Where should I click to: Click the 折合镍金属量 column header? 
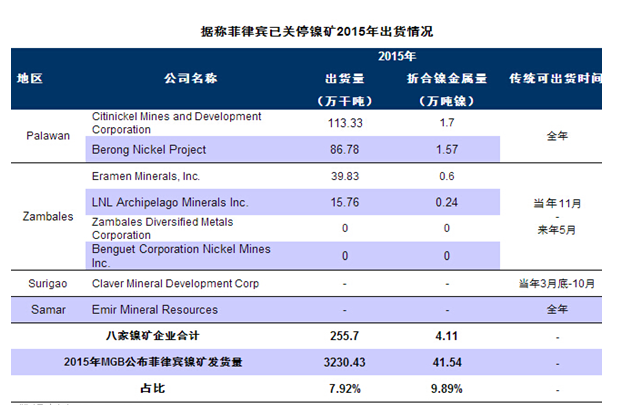[x=445, y=77]
